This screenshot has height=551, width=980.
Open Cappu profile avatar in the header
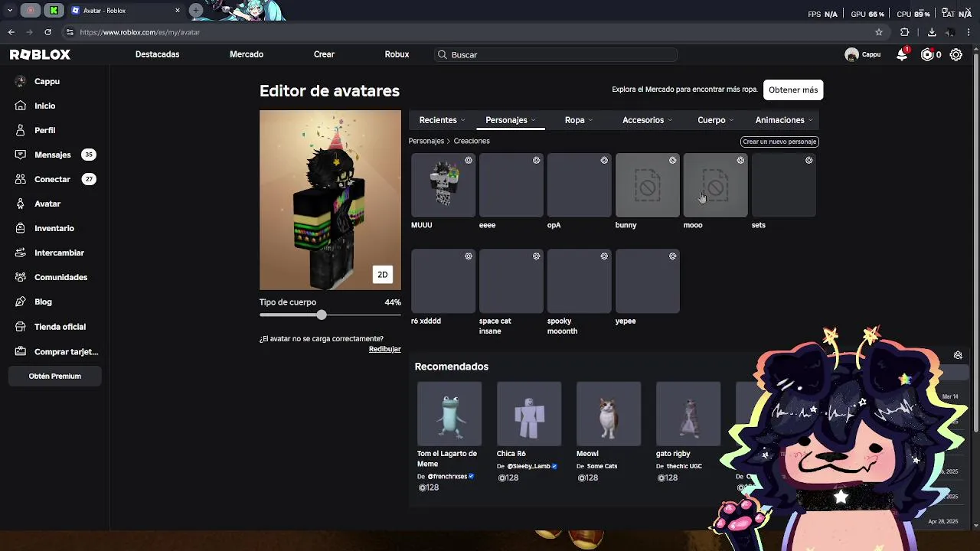pyautogui.click(x=851, y=54)
